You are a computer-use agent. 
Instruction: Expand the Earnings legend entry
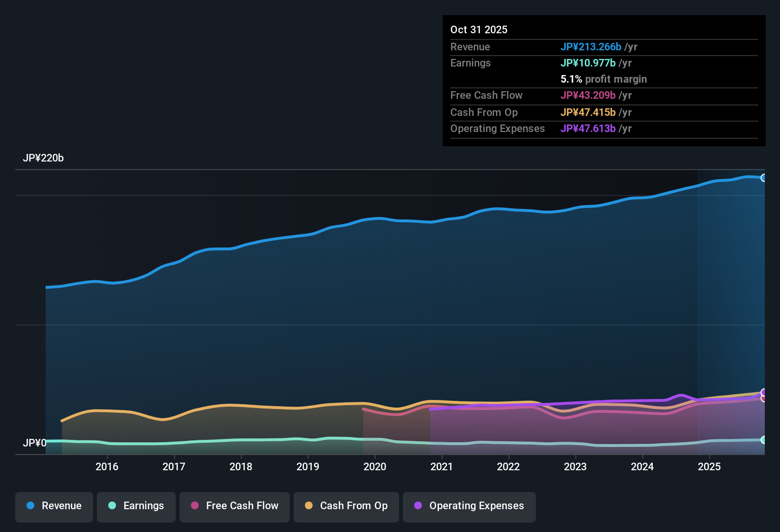click(x=136, y=506)
